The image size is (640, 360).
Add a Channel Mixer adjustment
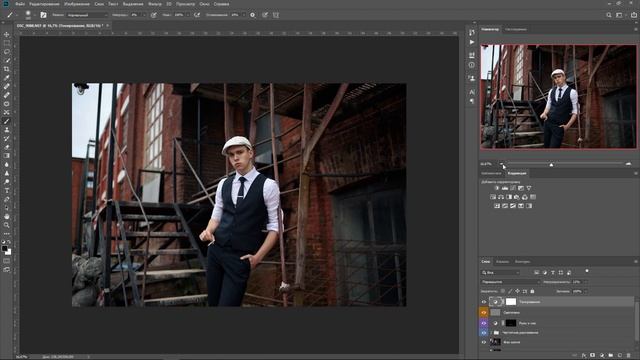tap(525, 197)
